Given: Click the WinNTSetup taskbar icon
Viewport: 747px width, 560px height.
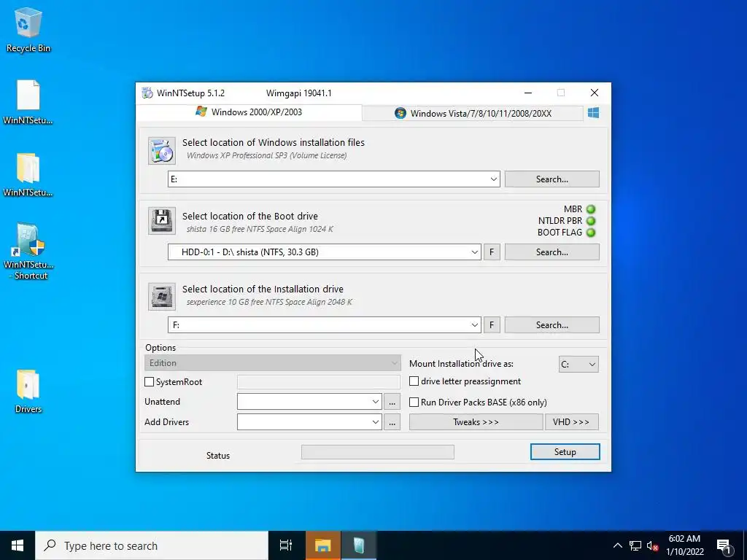Looking at the screenshot, I should (359, 545).
